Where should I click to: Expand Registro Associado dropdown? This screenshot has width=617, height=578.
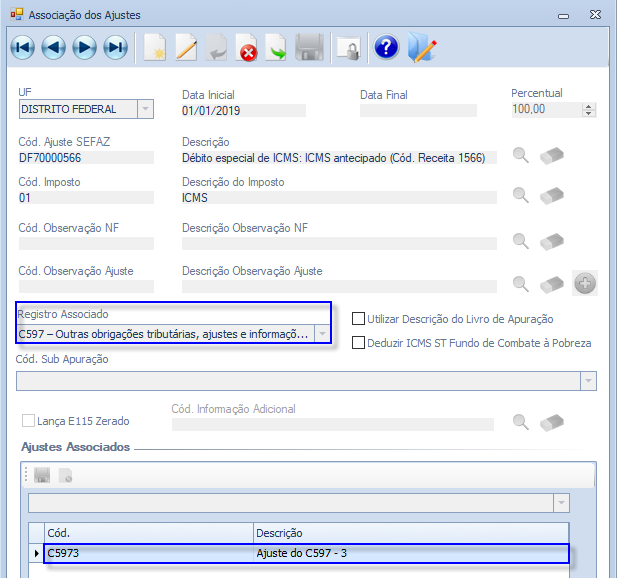(322, 334)
